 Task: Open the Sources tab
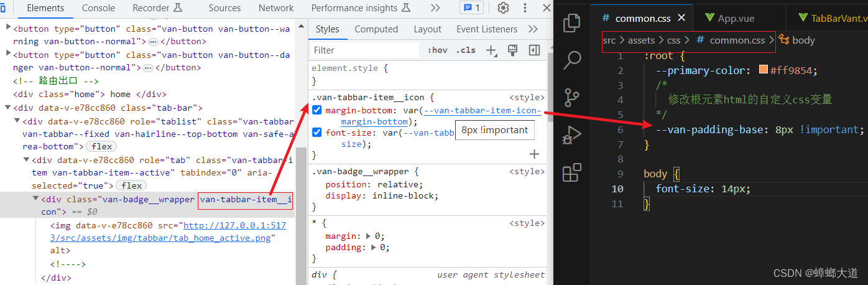[x=224, y=8]
